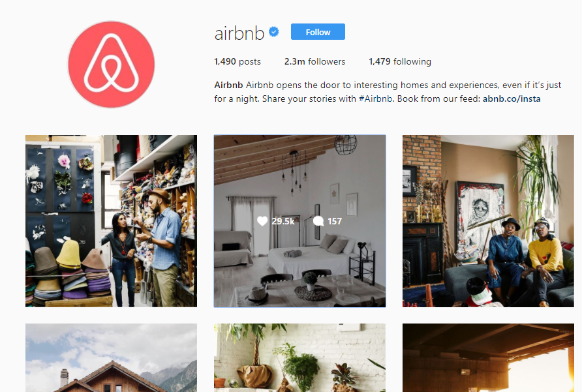View the 2.3m followers list
The height and width of the screenshot is (392, 582).
pos(314,61)
